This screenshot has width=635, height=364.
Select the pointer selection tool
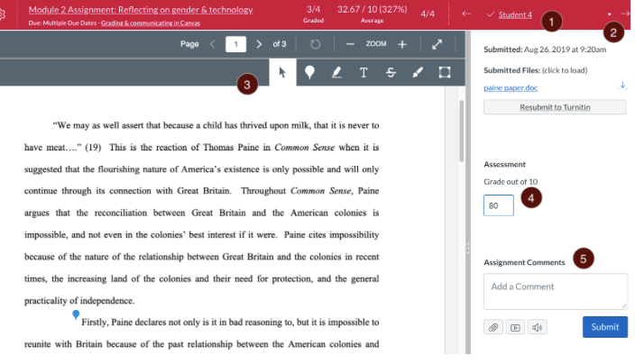click(282, 72)
